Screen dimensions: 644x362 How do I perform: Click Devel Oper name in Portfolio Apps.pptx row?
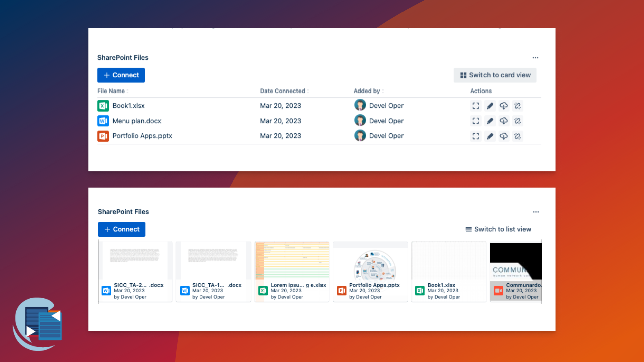[x=386, y=136]
